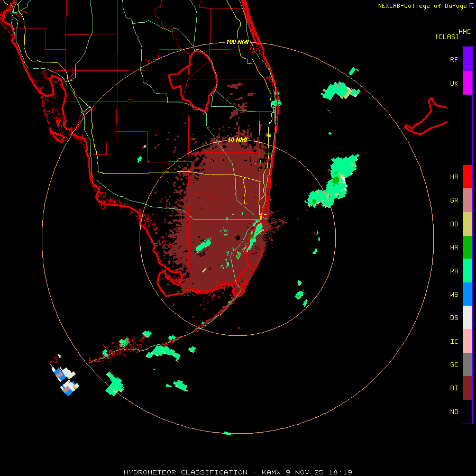476x476 pixels.
Task: Click the BI brown legend swatch
Action: coord(467,388)
